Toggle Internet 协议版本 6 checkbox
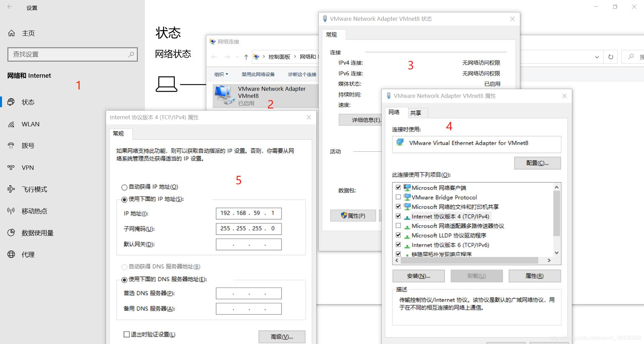 pos(398,245)
